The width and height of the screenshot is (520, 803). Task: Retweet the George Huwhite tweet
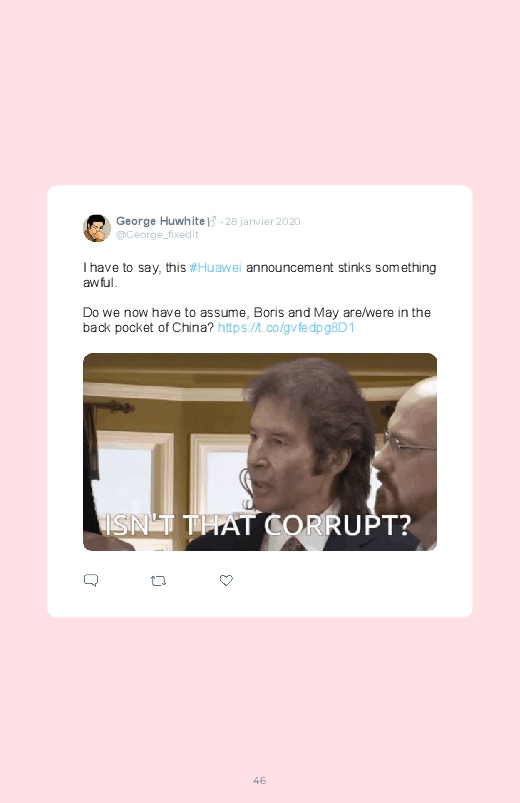coord(158,581)
